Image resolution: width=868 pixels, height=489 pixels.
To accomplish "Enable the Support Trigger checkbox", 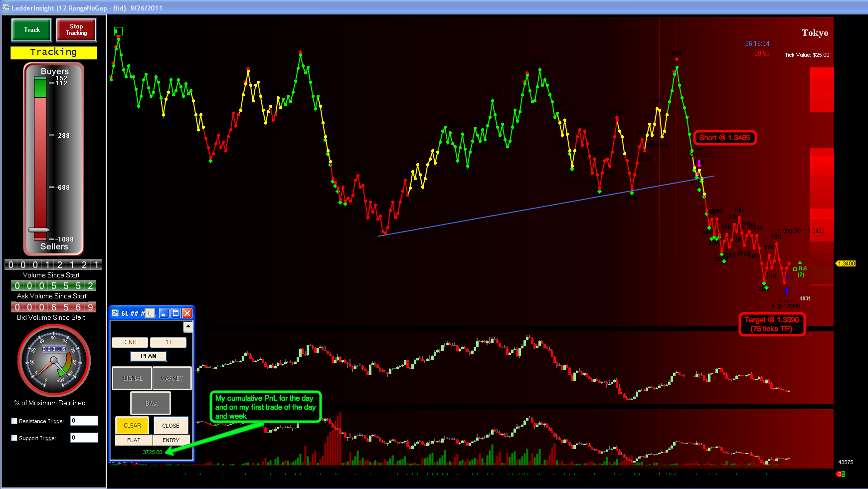I will point(14,438).
